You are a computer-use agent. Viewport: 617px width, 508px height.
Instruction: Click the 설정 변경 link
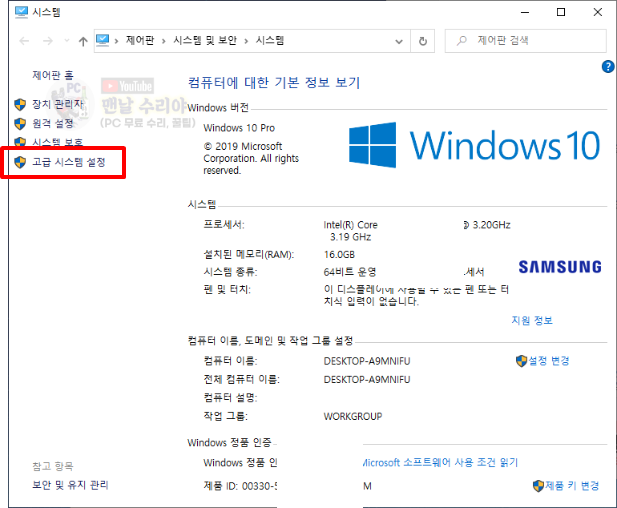click(x=549, y=360)
